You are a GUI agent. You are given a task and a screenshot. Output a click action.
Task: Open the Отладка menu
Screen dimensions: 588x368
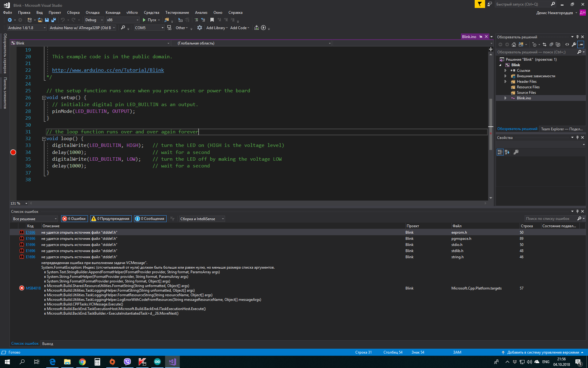coord(92,13)
